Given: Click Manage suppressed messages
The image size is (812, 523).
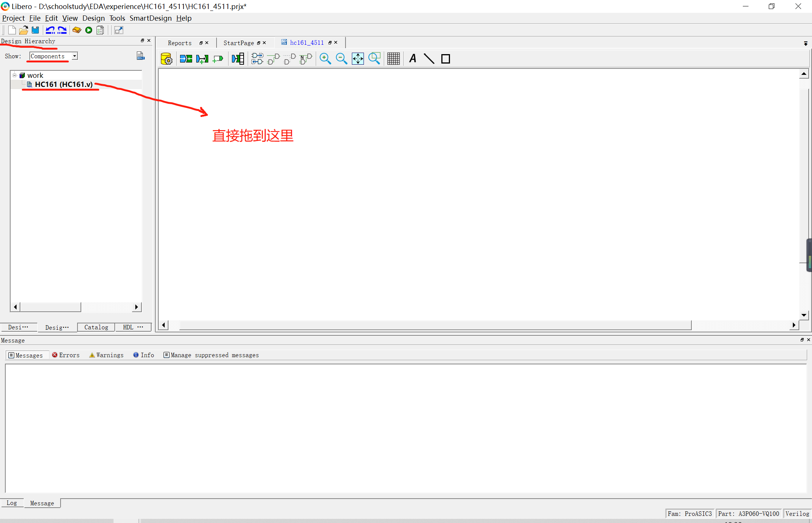Looking at the screenshot, I should (x=211, y=355).
